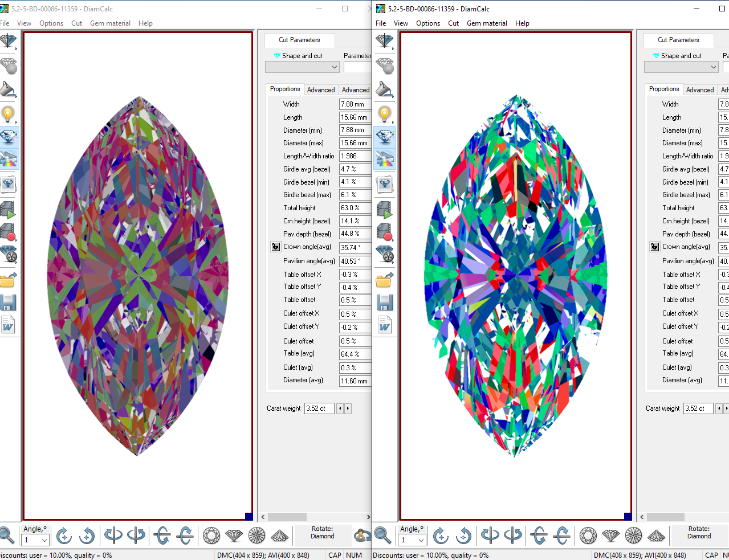This screenshot has width=729, height=560.
Task: Click the Word report icon in right window
Action: [385, 325]
